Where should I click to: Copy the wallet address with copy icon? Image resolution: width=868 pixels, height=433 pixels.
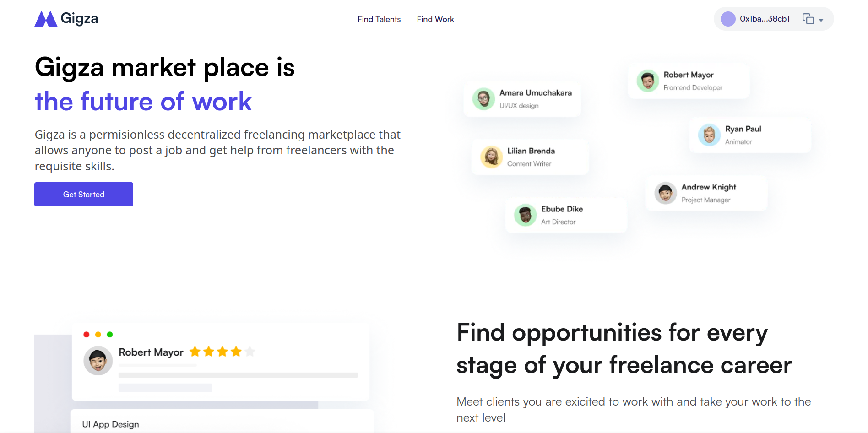pyautogui.click(x=808, y=19)
